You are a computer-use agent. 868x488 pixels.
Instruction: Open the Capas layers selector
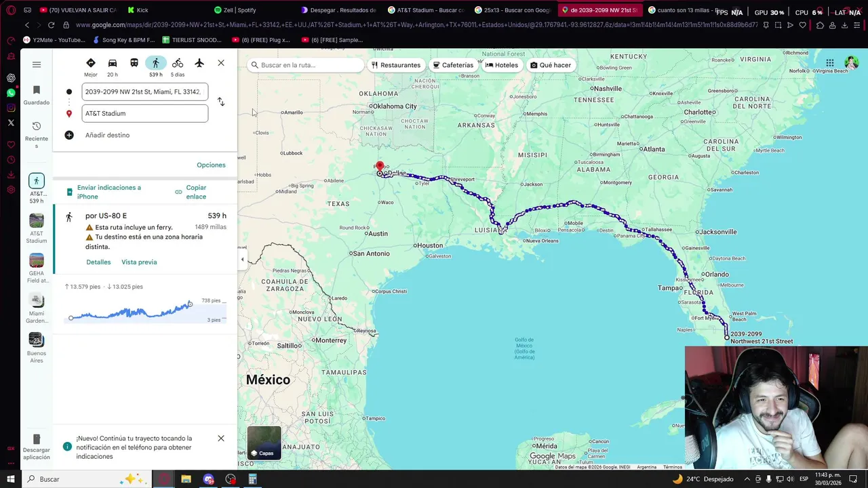point(264,443)
